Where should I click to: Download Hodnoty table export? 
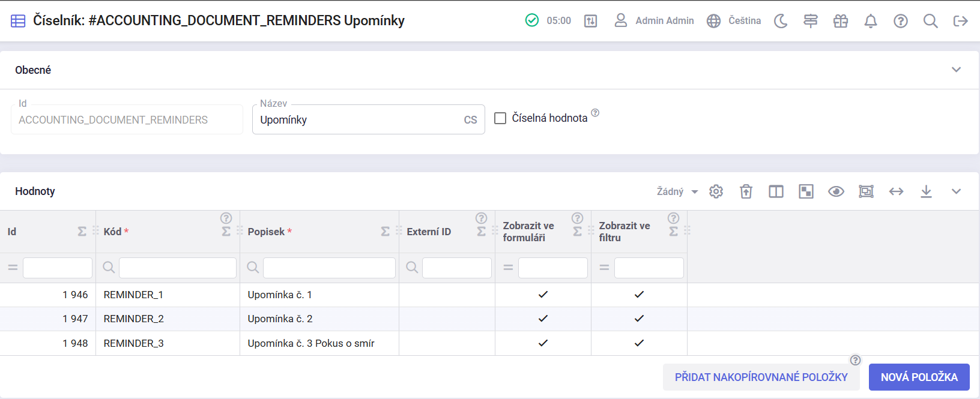(927, 191)
